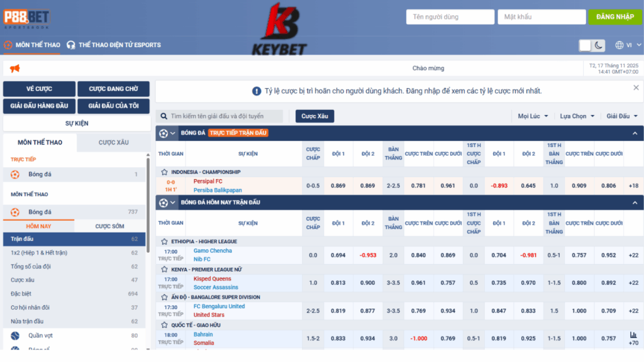Select the Cược Sớm tab
This screenshot has height=362, width=644.
pyautogui.click(x=109, y=226)
